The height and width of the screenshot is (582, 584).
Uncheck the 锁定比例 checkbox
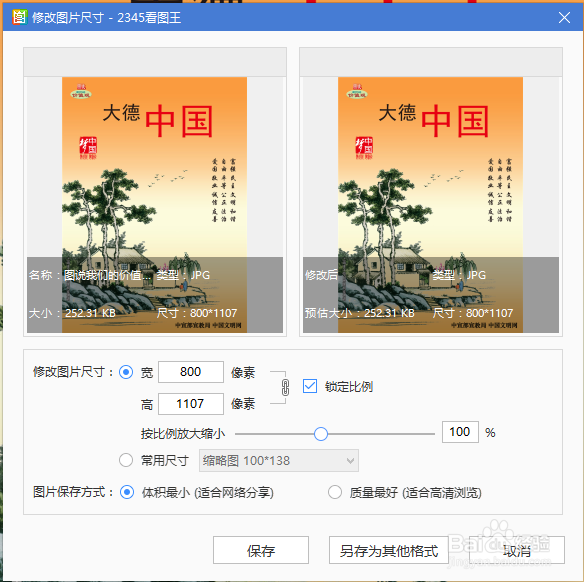[x=310, y=387]
